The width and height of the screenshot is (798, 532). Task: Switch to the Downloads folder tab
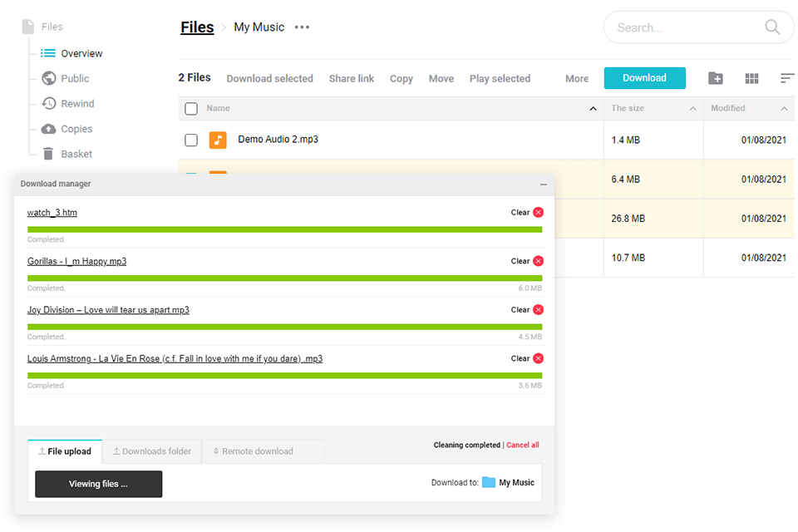click(x=151, y=451)
